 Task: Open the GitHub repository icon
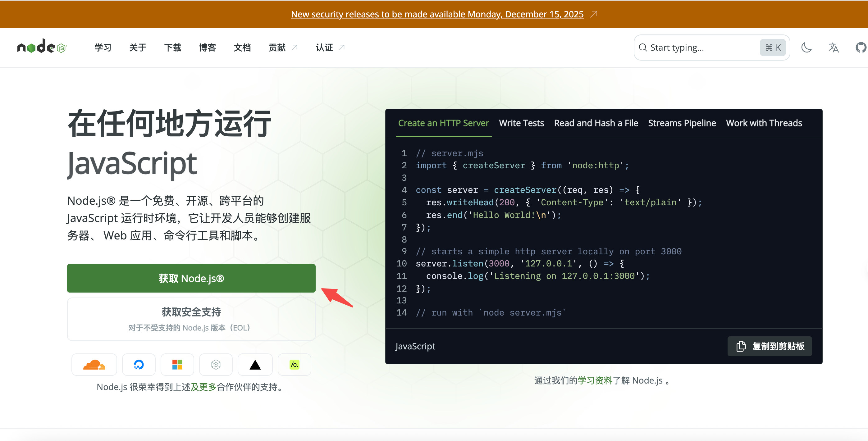[x=861, y=48]
